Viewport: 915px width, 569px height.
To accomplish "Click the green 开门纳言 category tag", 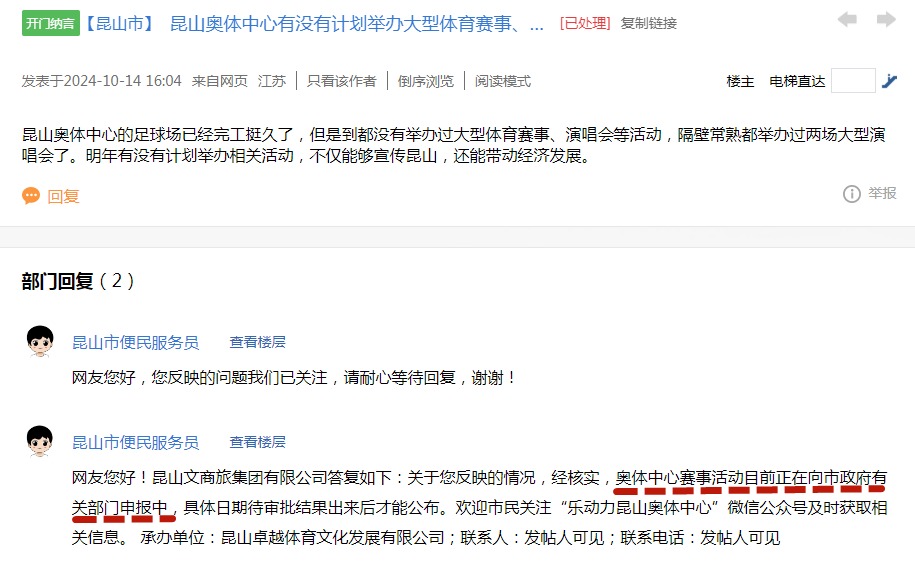I will point(49,23).
